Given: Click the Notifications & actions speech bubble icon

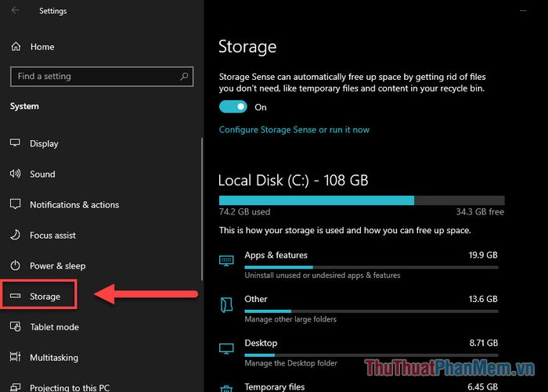Looking at the screenshot, I should click(x=15, y=204).
